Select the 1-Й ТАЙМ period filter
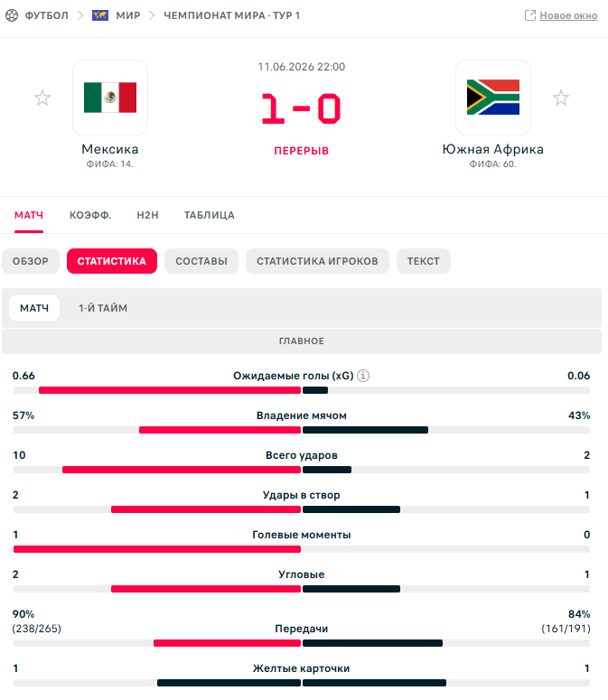The width and height of the screenshot is (608, 700). pos(103,308)
